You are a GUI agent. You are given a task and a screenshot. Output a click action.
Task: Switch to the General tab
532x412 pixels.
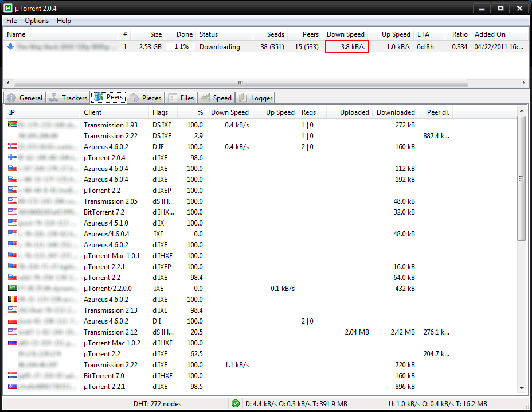[25, 98]
